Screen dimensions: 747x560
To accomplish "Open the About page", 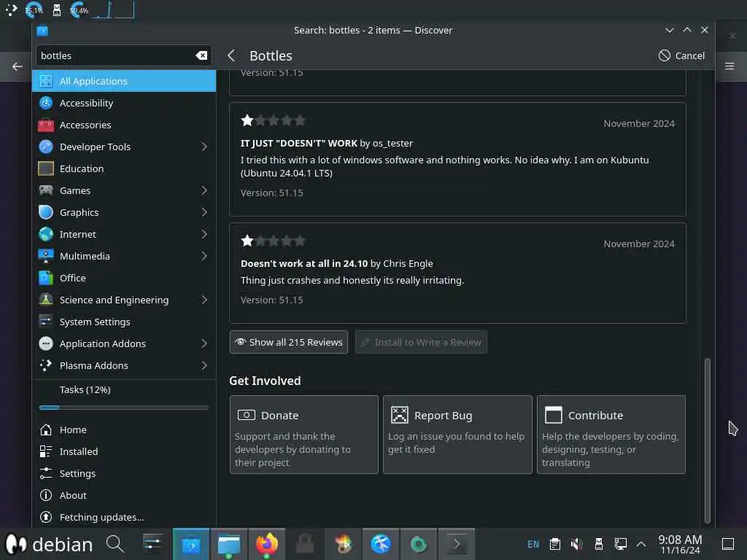I will point(124,495).
